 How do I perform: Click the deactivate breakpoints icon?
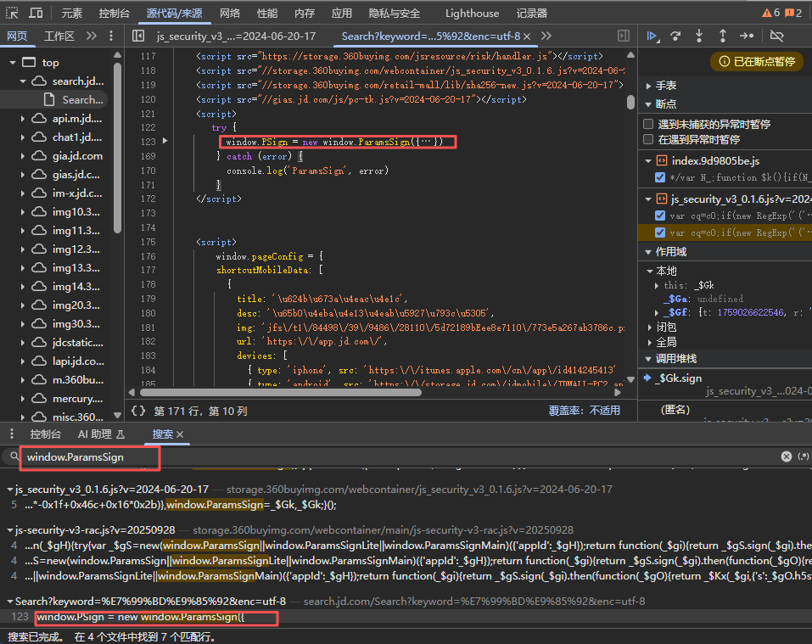[776, 36]
